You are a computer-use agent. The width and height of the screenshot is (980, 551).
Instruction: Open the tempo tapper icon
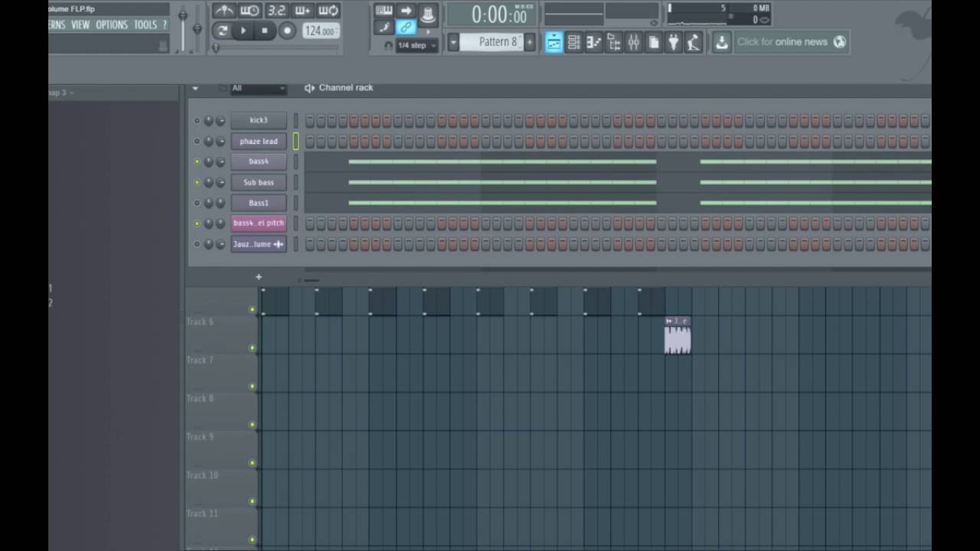(x=694, y=42)
